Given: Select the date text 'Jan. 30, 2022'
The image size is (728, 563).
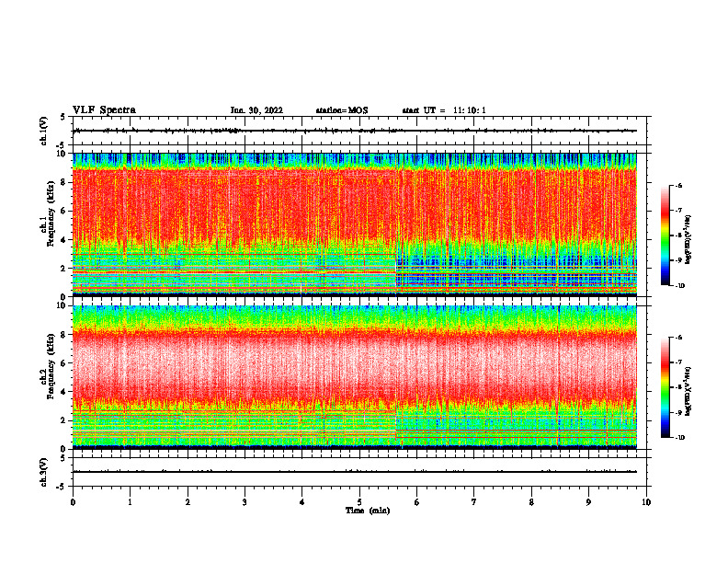Looking at the screenshot, I should coord(256,110).
